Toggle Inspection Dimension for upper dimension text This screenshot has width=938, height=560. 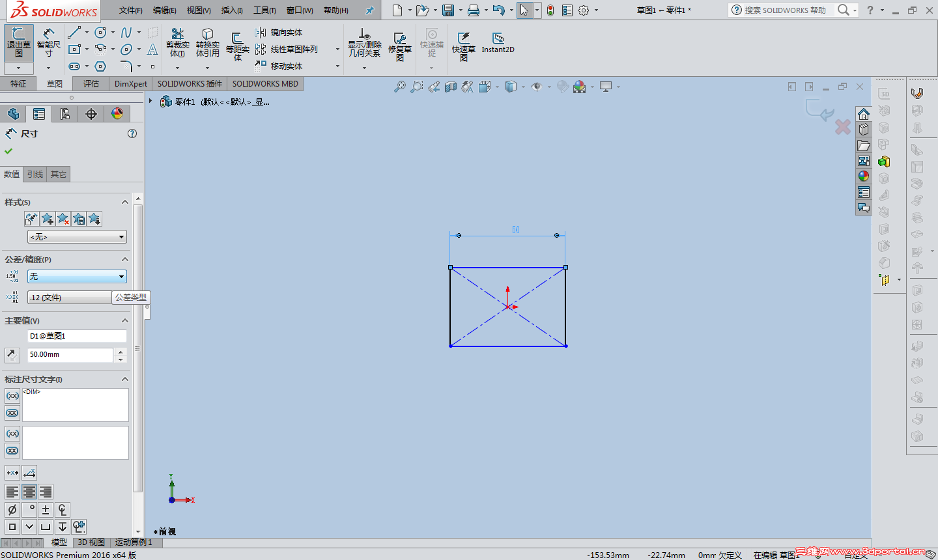pos(12,413)
